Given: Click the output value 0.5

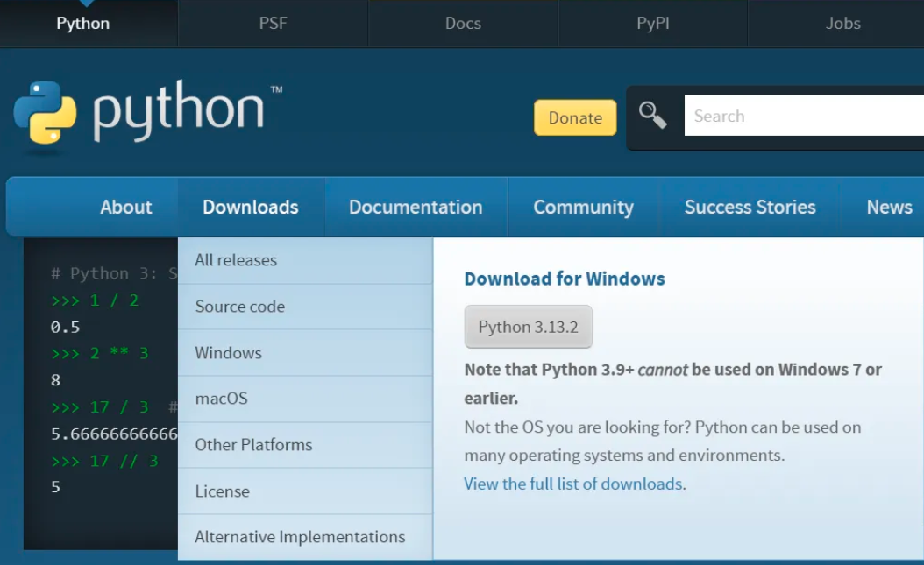Looking at the screenshot, I should pyautogui.click(x=65, y=328).
